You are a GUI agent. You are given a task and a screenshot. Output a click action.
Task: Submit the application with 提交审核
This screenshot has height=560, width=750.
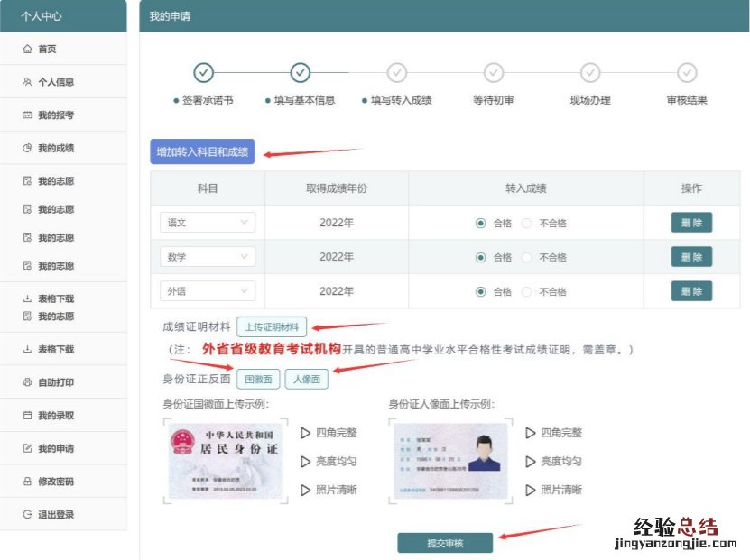coord(445,543)
